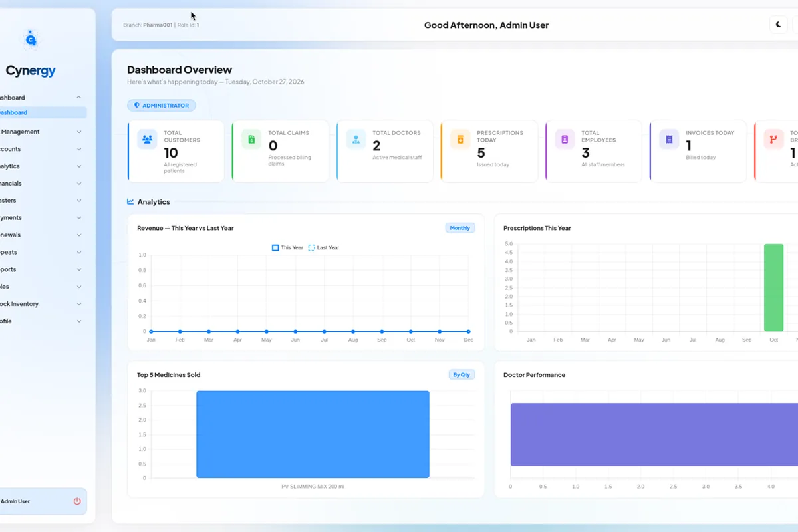The height and width of the screenshot is (532, 798).
Task: Expand the Financials menu chevron
Action: pos(79,184)
